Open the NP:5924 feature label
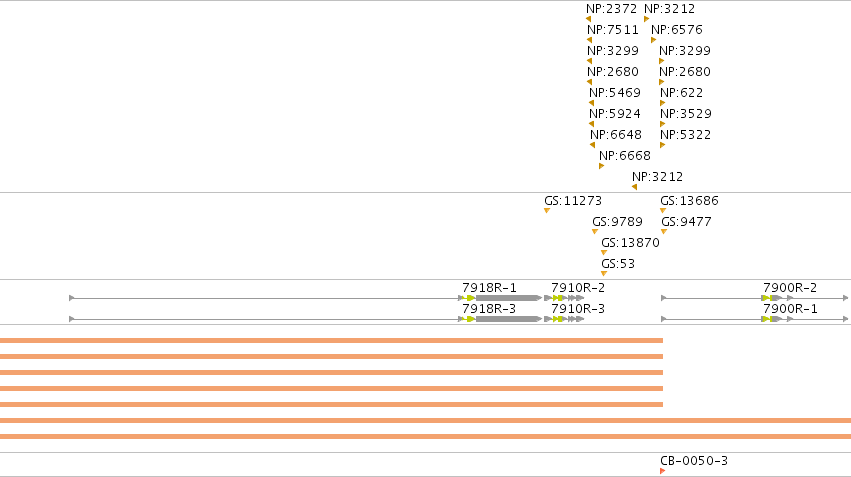Image resolution: width=851 pixels, height=477 pixels. [x=615, y=114]
